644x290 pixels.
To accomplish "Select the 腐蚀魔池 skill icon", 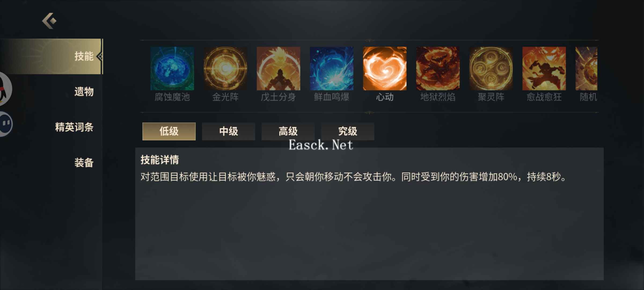I will click(172, 68).
